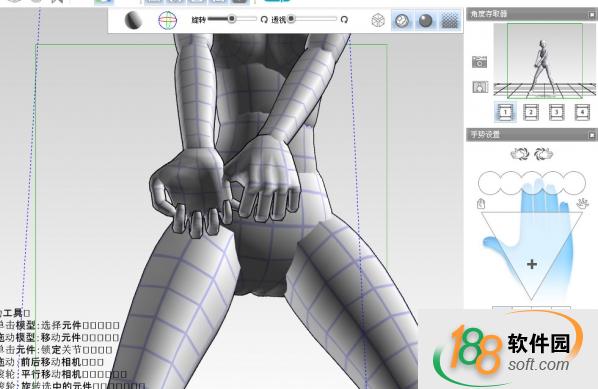Reset the 旋转 rotation slider with circular arrow
Image resolution: width=598 pixels, height=389 pixels.
click(x=264, y=19)
